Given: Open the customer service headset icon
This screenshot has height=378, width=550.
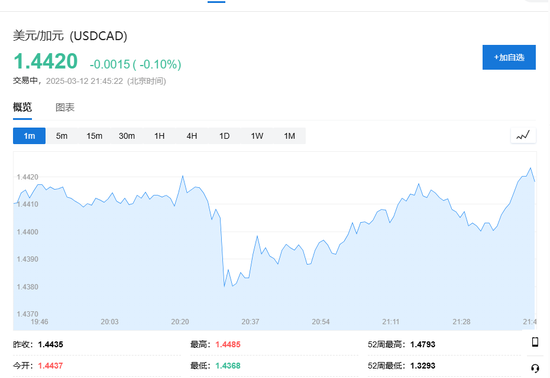Looking at the screenshot, I should (x=535, y=368).
